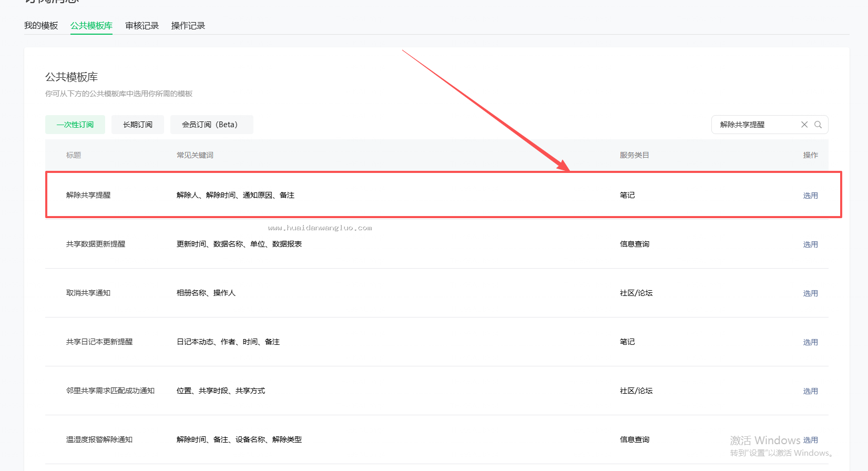Click the magnifier search icon
868x471 pixels.
(x=818, y=125)
